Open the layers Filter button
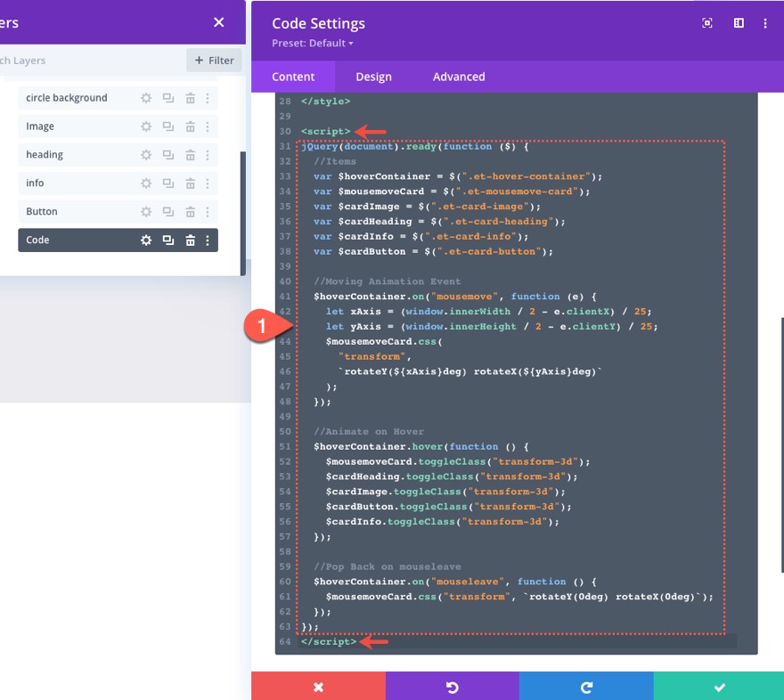Screen dimensions: 784x700 [214, 61]
